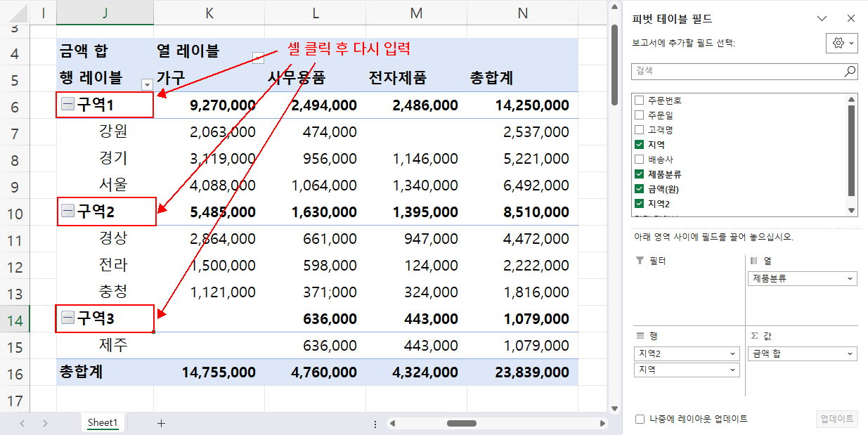Close the pivot table fields pane

point(850,19)
